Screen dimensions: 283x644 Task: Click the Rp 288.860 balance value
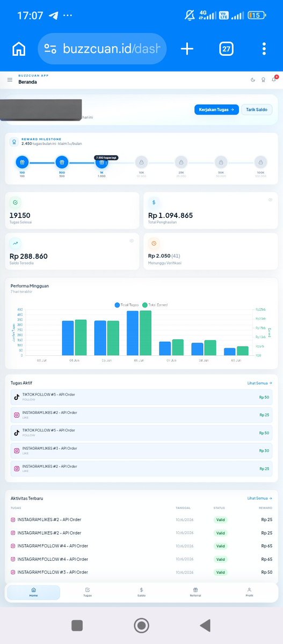coord(28,256)
